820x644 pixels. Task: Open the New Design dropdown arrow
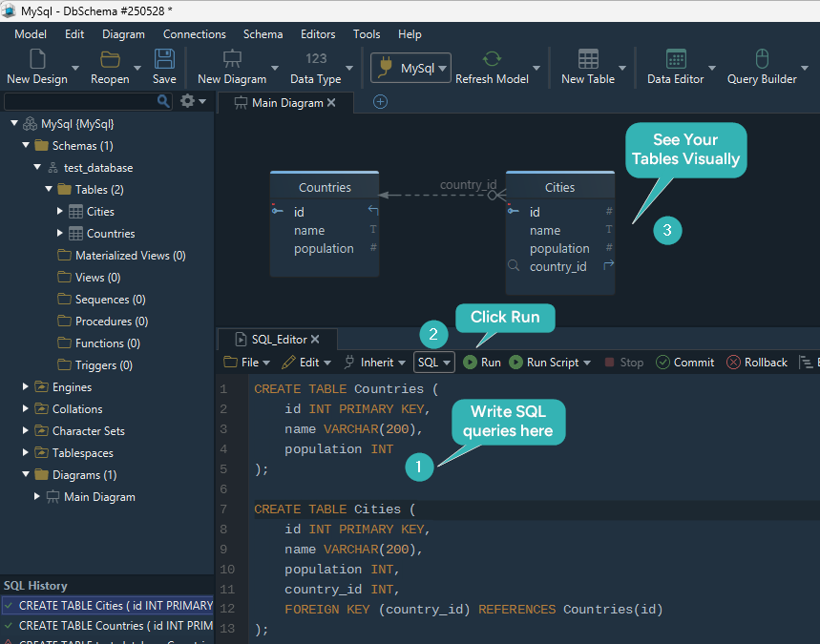(x=75, y=68)
